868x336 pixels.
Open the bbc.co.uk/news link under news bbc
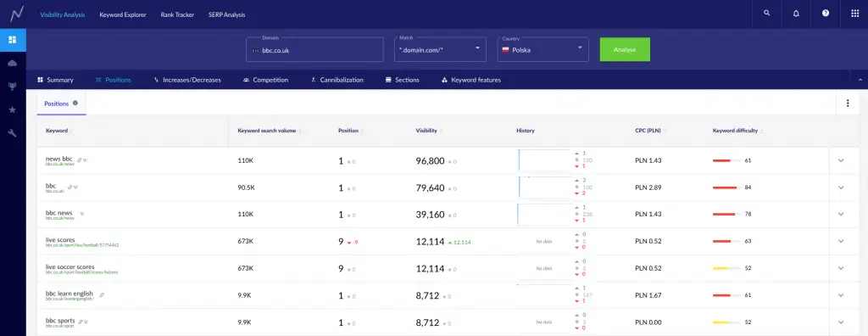point(60,165)
